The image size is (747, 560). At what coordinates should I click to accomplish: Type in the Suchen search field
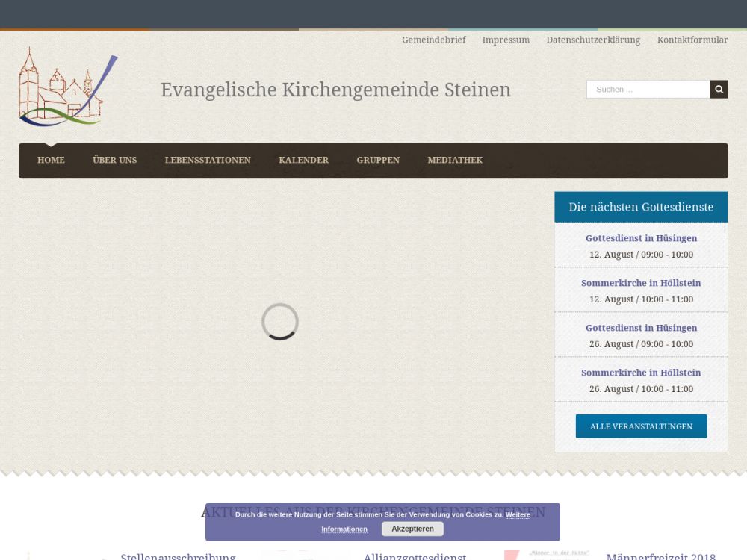coord(648,90)
